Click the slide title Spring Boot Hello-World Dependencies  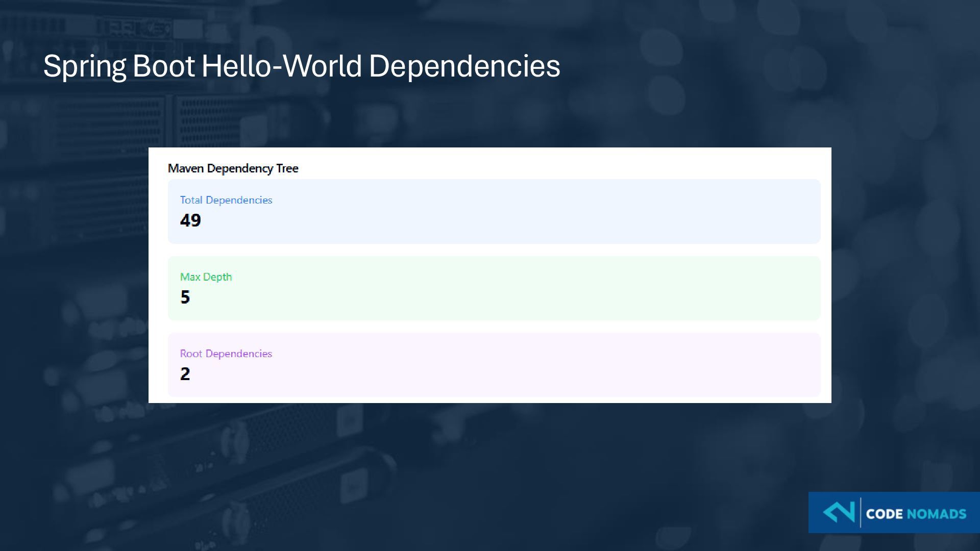(x=301, y=66)
